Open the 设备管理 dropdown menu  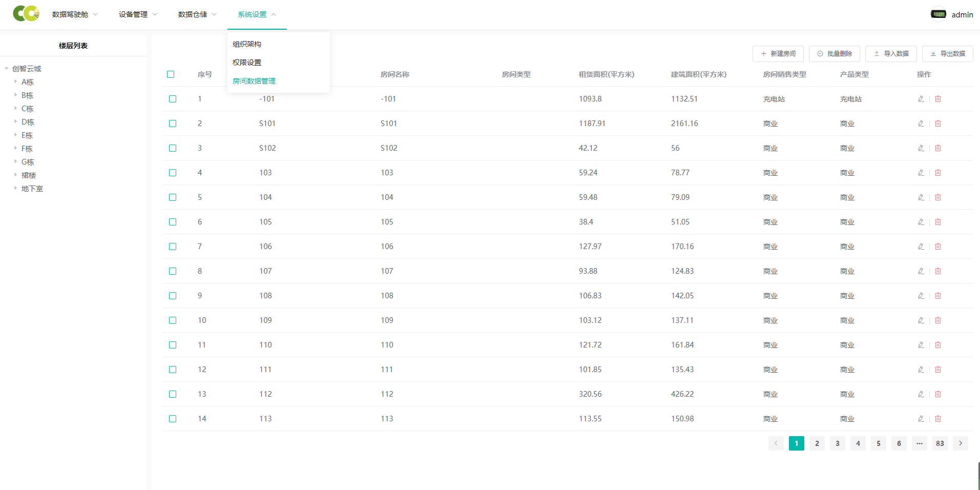click(138, 14)
